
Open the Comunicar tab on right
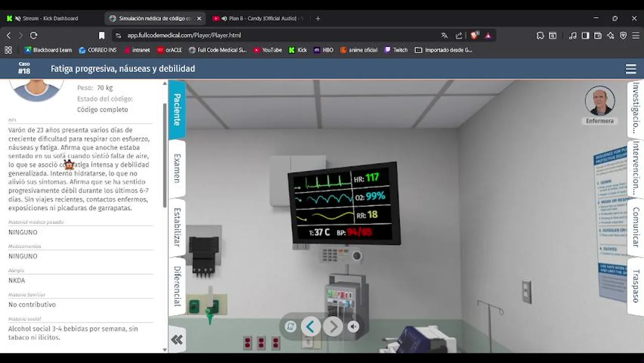(635, 227)
